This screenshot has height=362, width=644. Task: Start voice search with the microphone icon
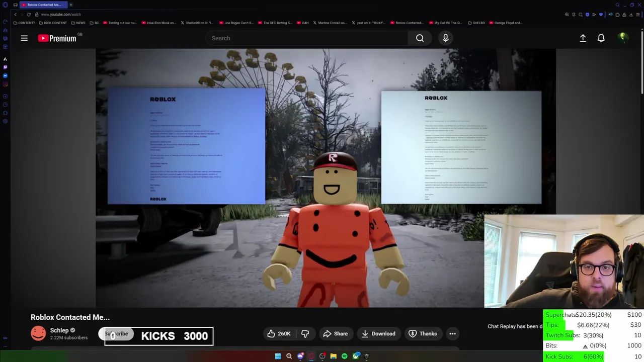445,38
